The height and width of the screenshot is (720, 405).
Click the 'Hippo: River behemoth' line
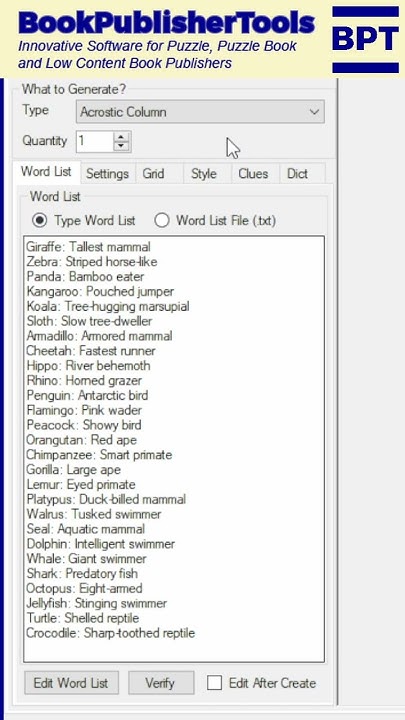[88, 366]
